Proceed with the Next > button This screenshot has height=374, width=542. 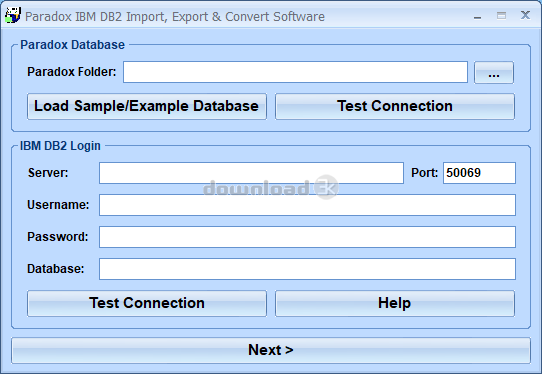(271, 350)
